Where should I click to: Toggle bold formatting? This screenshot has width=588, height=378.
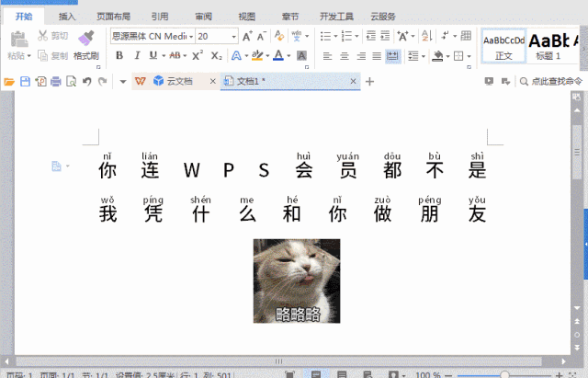119,55
